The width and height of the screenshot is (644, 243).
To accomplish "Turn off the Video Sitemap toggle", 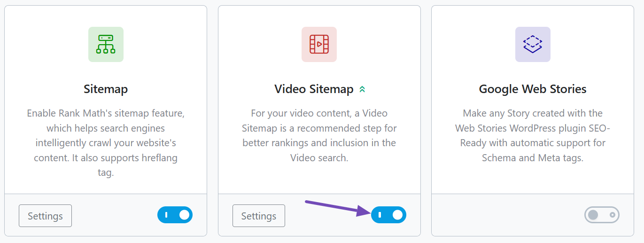I will point(388,215).
